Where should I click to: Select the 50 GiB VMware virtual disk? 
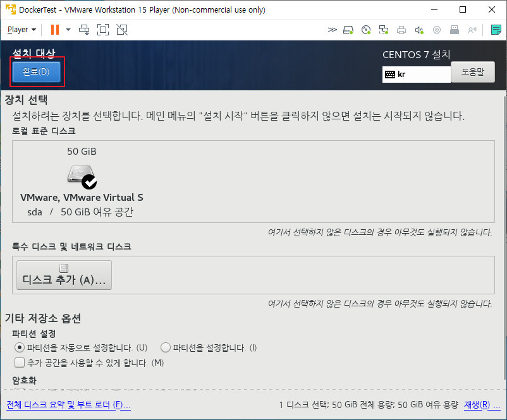[82, 182]
